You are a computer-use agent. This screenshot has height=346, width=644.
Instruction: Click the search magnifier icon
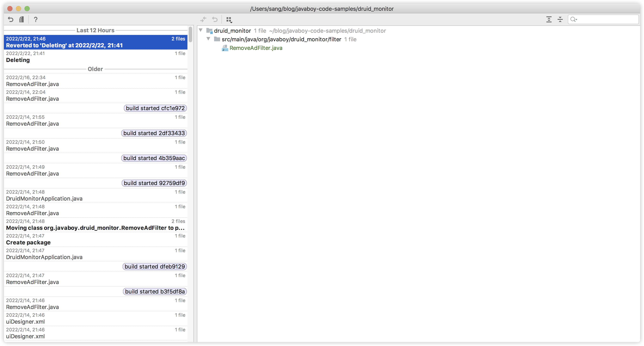(573, 19)
